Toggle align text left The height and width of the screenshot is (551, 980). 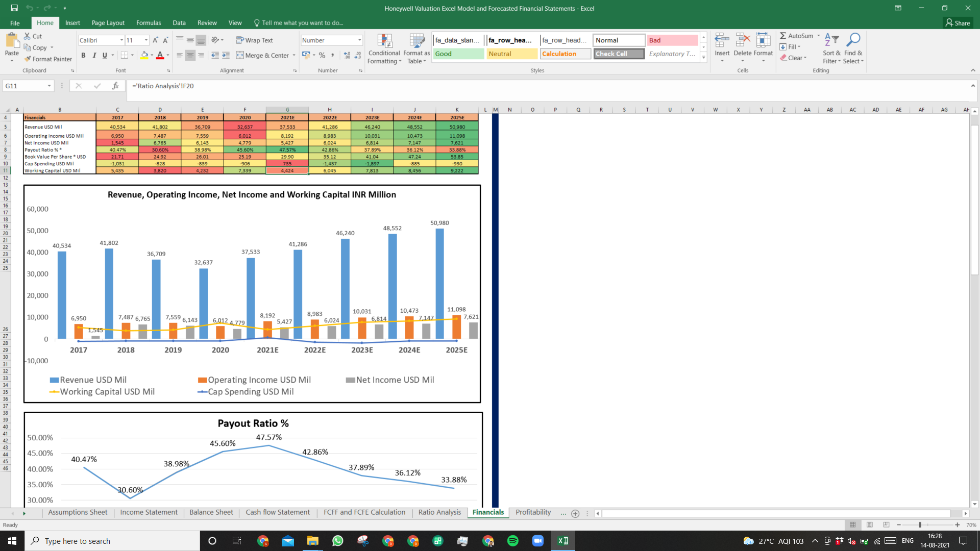point(179,55)
